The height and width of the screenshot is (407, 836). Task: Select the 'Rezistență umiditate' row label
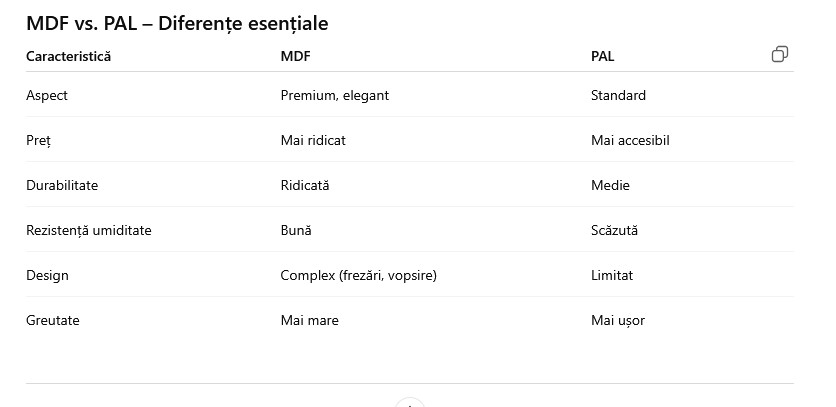click(x=89, y=231)
